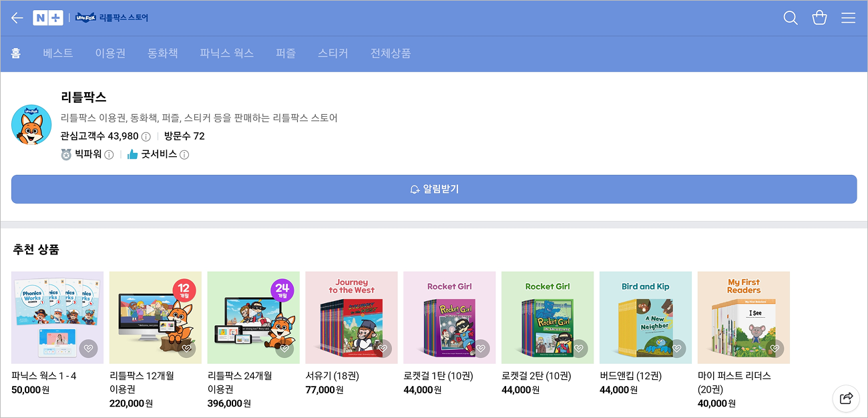Go to the 동화책 tab
Image resolution: width=868 pixels, height=418 pixels.
click(163, 53)
